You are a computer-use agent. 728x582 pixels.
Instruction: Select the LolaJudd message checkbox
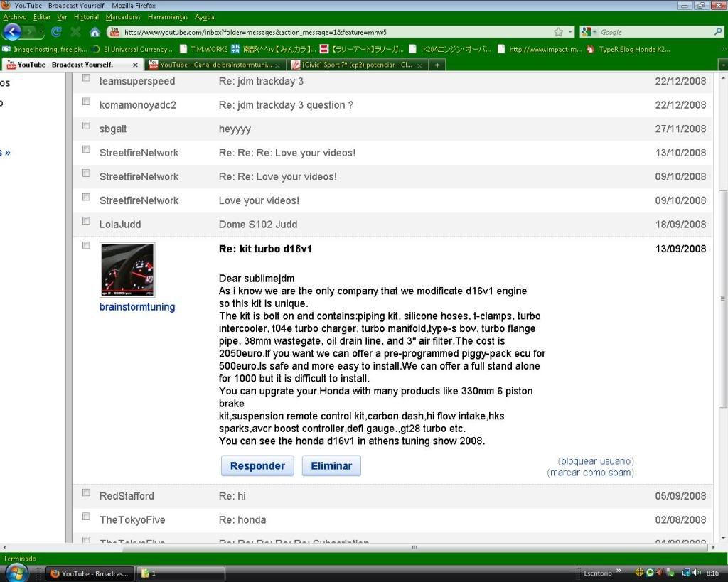(x=86, y=220)
